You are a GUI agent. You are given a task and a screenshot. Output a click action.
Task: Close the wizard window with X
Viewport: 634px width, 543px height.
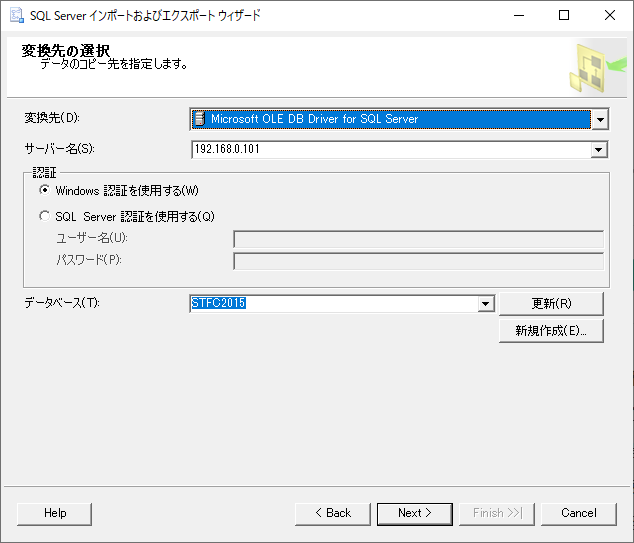[x=610, y=15]
